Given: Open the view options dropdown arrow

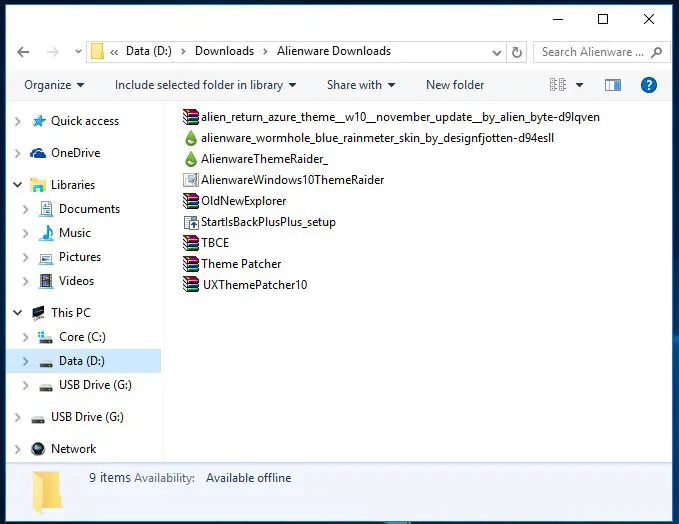Looking at the screenshot, I should [x=579, y=85].
